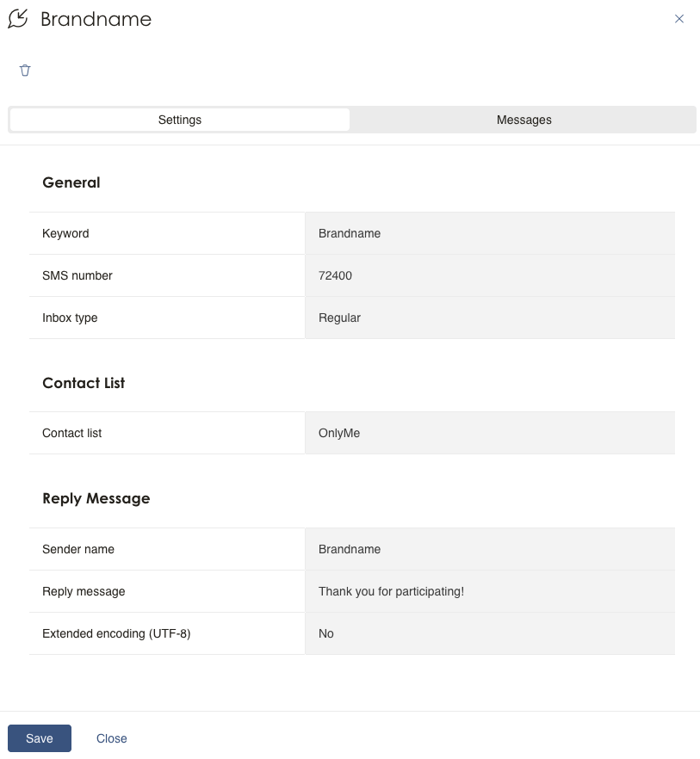Click the Extended encoding (UTF-8) label
700x759 pixels.
click(x=116, y=633)
